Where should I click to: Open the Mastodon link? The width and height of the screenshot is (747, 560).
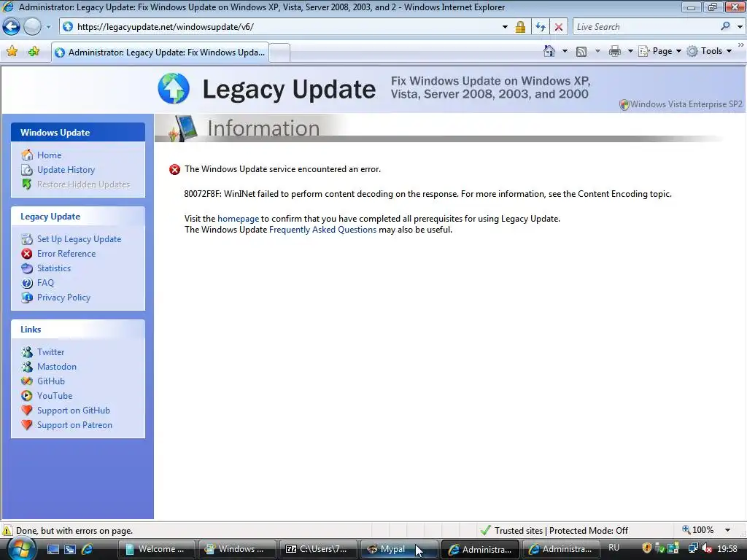(x=57, y=367)
